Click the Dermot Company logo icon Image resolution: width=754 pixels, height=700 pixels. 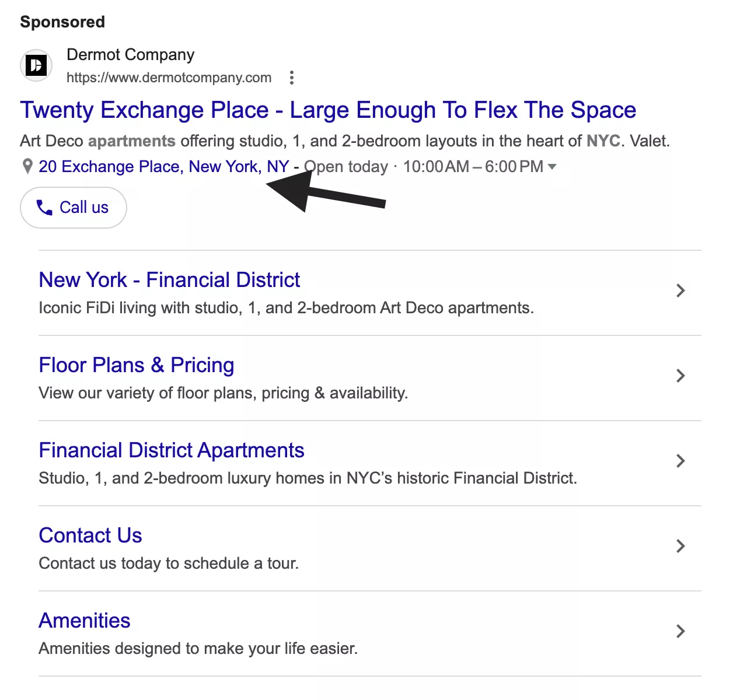pos(36,65)
